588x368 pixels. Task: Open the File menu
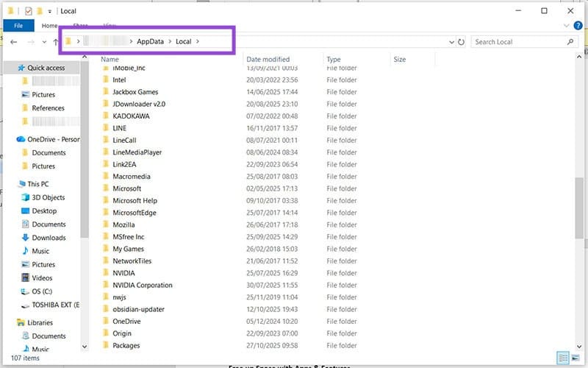point(18,26)
